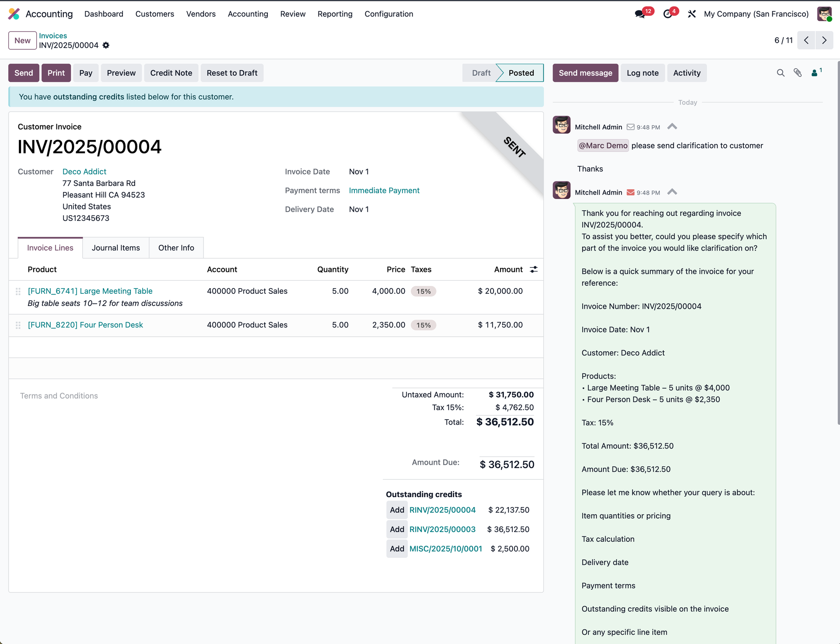Click the Accounting app logo

(14, 14)
